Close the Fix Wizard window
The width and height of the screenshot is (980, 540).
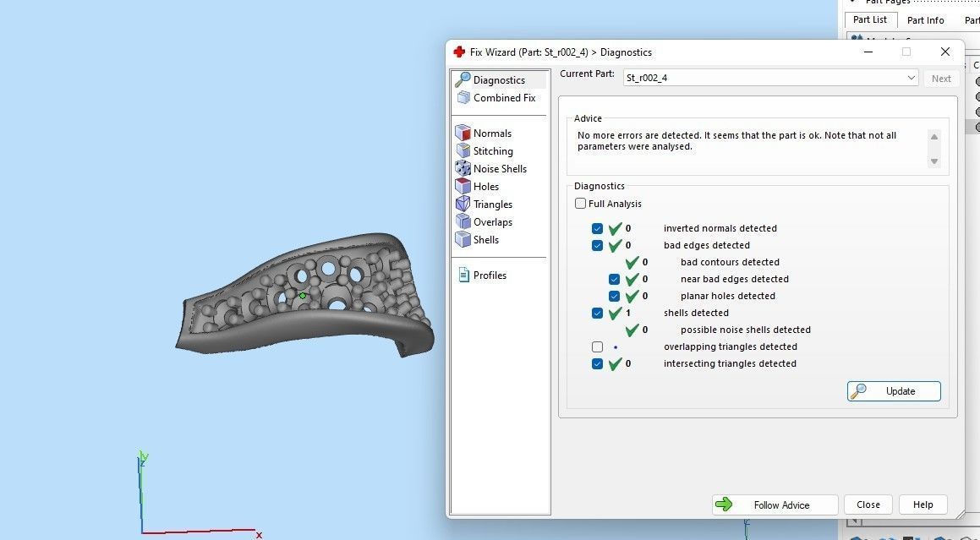[x=945, y=52]
